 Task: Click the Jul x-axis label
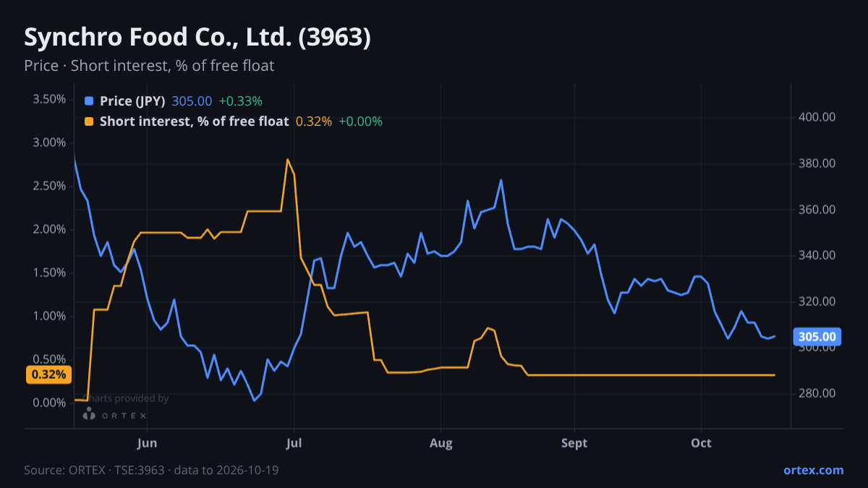(294, 442)
